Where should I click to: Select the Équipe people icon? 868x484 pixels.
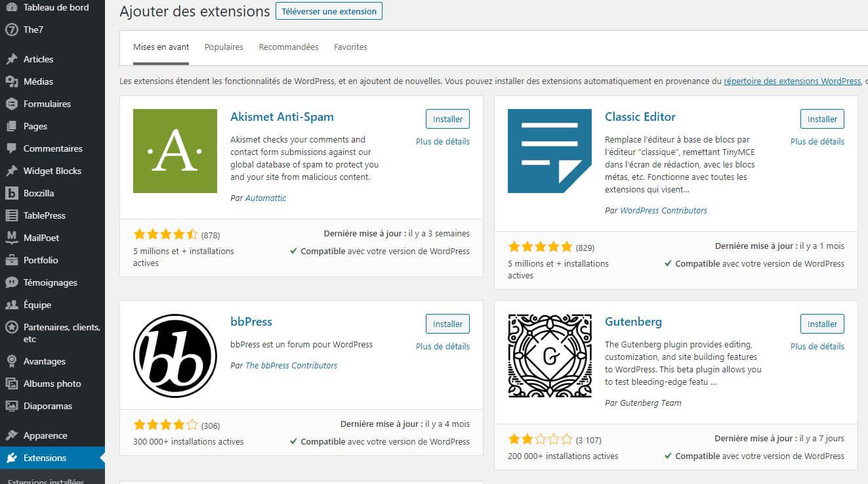[x=11, y=305]
